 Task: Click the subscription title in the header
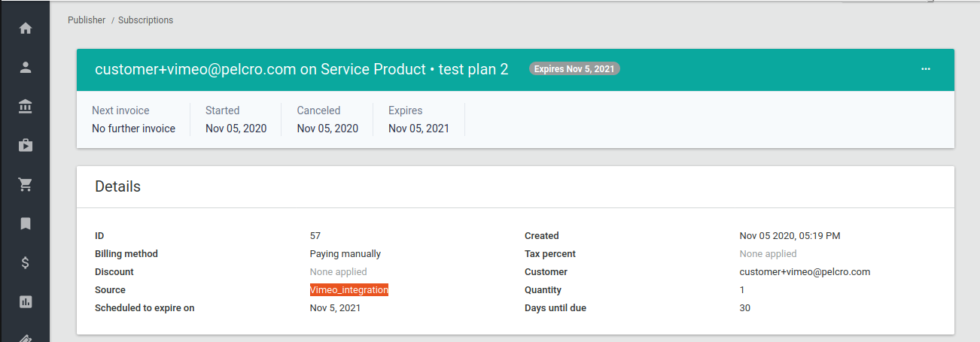click(301, 69)
